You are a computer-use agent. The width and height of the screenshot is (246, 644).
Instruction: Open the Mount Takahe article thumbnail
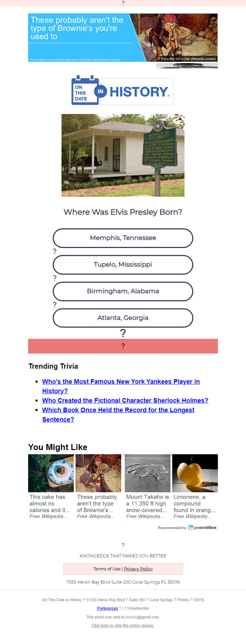click(148, 473)
